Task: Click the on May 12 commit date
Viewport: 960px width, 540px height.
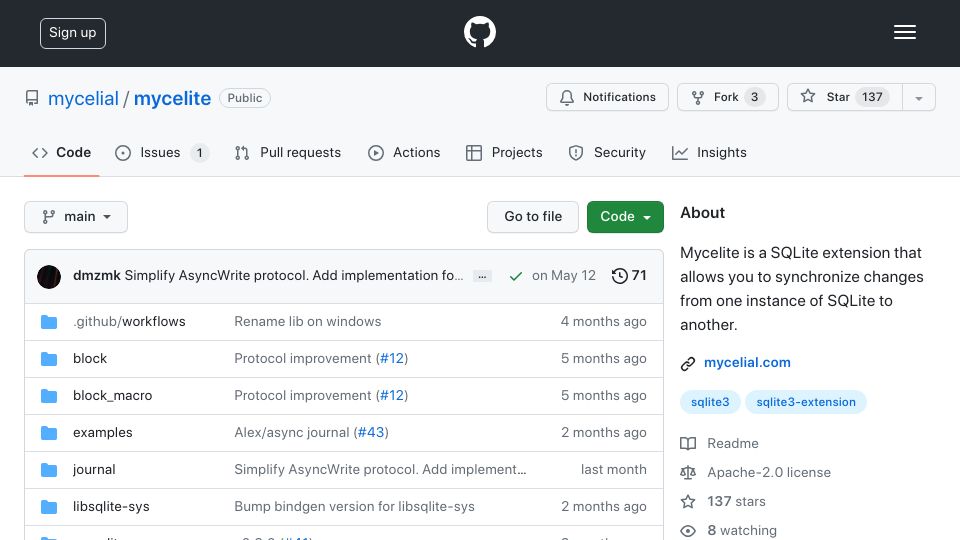Action: tap(564, 276)
